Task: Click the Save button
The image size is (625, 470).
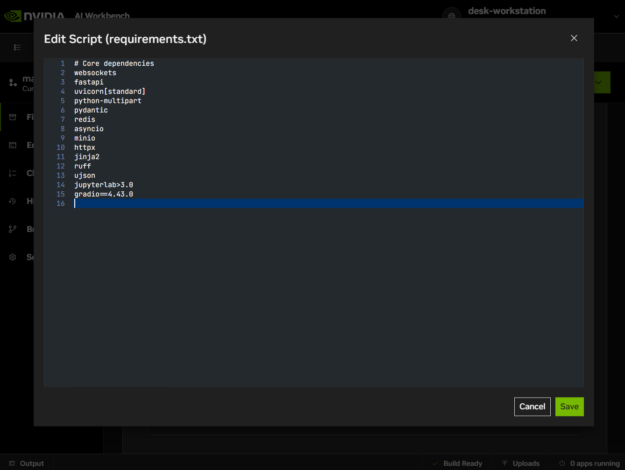Action: [569, 406]
